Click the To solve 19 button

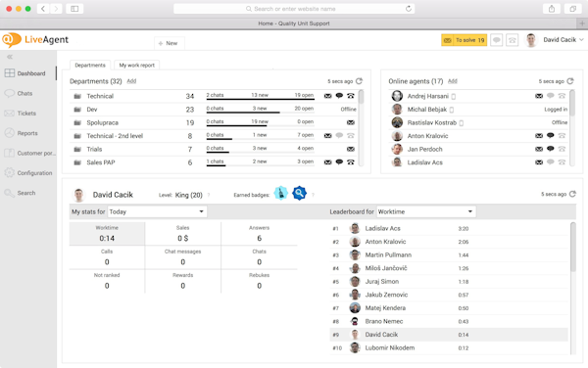tap(464, 40)
